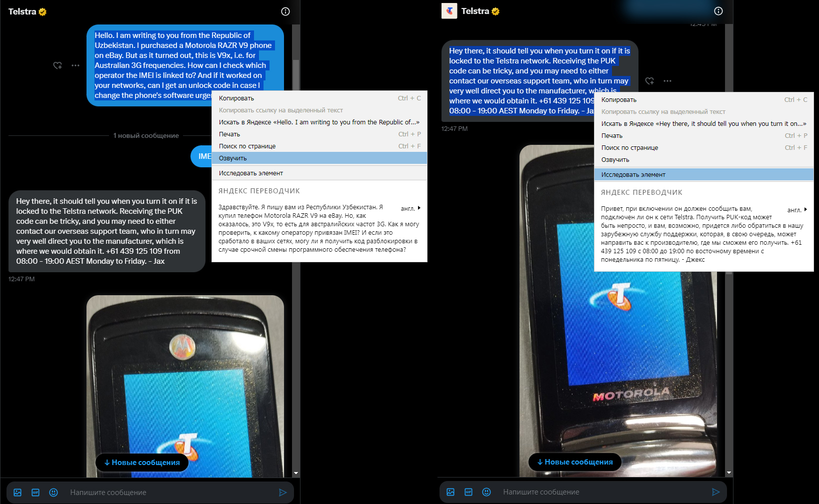Click left chat's vertical scrollbar thumb
Image resolution: width=819 pixels, height=504 pixels.
tap(296, 75)
